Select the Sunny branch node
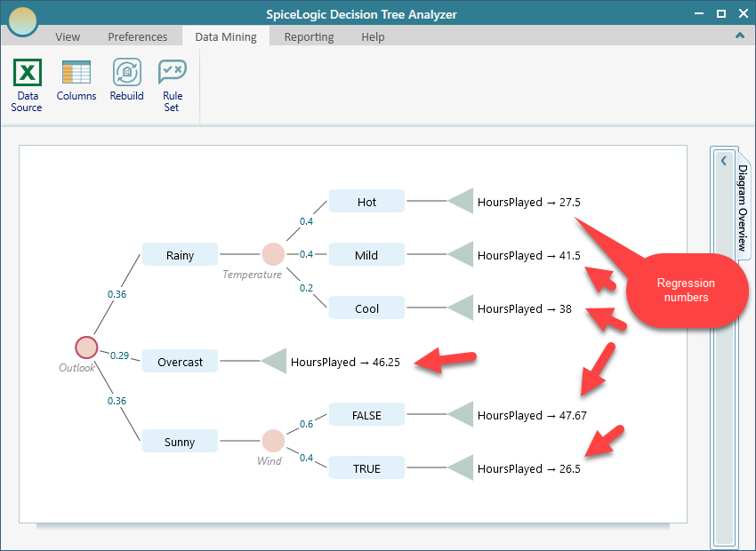 pos(180,442)
